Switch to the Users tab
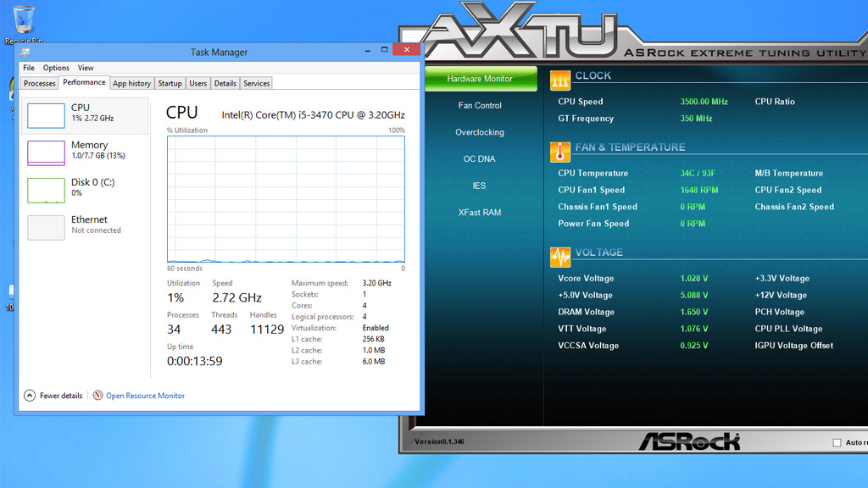868x488 pixels. pyautogui.click(x=198, y=83)
